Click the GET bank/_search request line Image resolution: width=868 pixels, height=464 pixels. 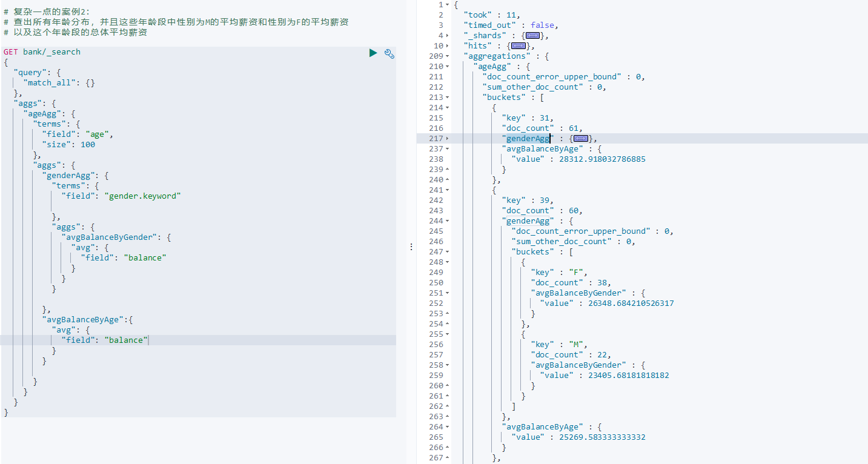click(x=42, y=52)
